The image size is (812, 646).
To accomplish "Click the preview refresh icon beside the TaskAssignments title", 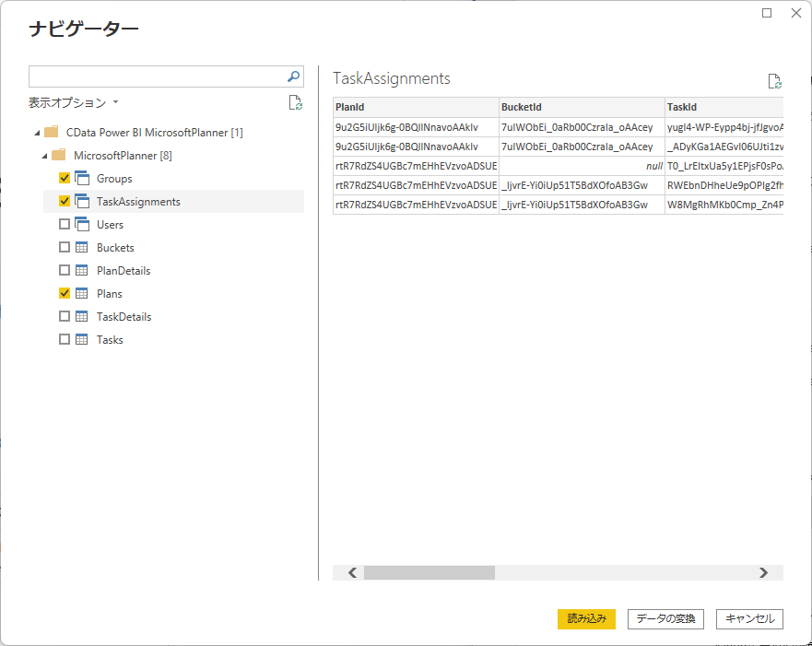I will pyautogui.click(x=775, y=81).
